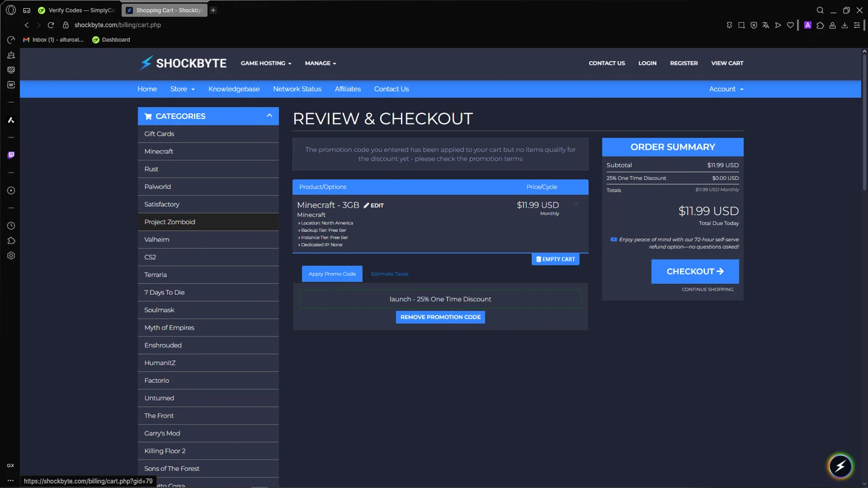The height and width of the screenshot is (488, 868).
Task: Click the Continue Shopping link
Action: tap(707, 289)
